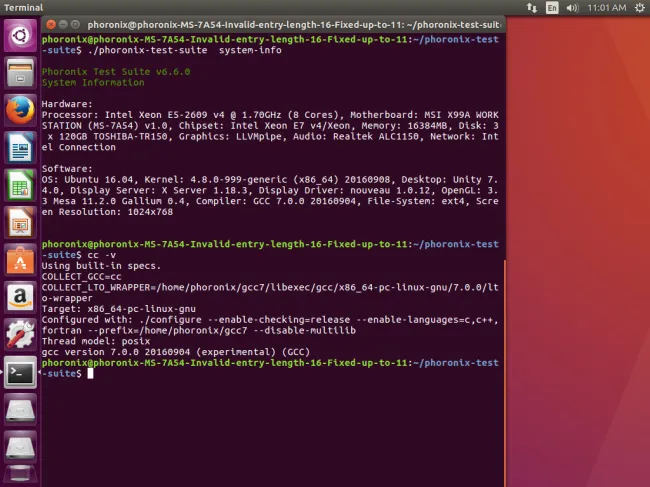Open LibreOffice Impress from launcher
This screenshot has height=487, width=650.
pos(20,223)
